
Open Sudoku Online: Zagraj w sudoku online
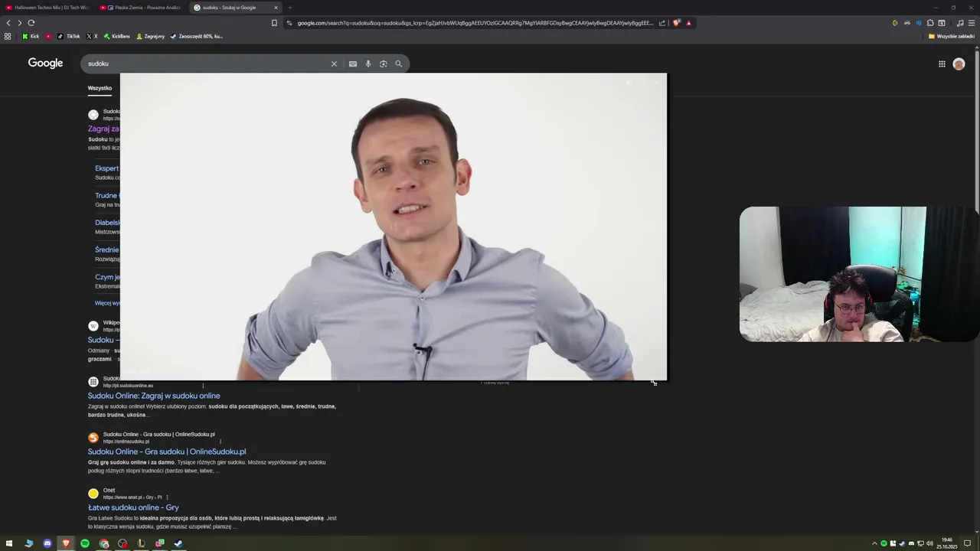click(154, 396)
